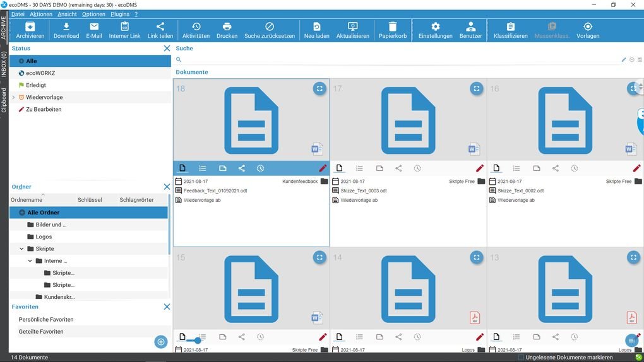Select the Bilder und ... folder
This screenshot has width=644, height=362.
pos(88,225)
